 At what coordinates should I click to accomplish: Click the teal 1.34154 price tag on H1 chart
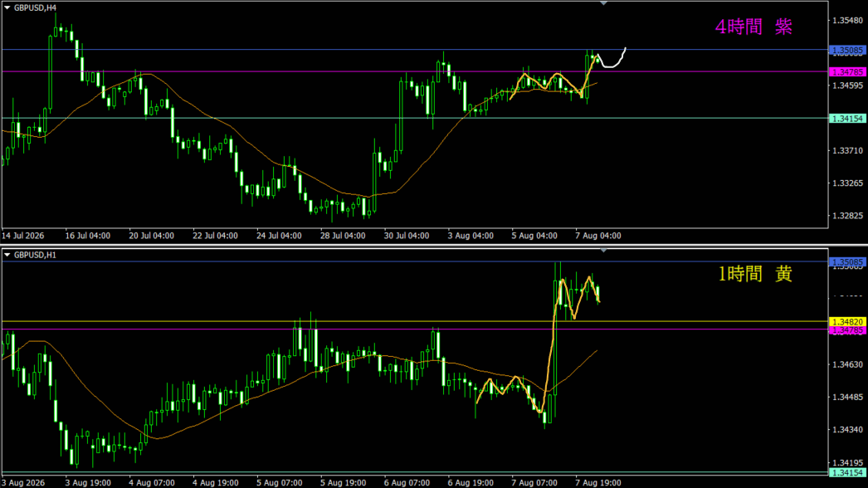pyautogui.click(x=847, y=472)
